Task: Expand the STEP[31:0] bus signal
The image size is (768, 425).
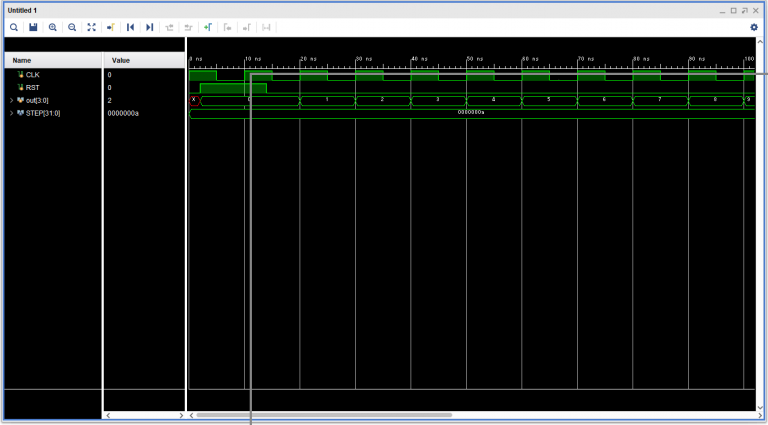Action: (x=11, y=113)
